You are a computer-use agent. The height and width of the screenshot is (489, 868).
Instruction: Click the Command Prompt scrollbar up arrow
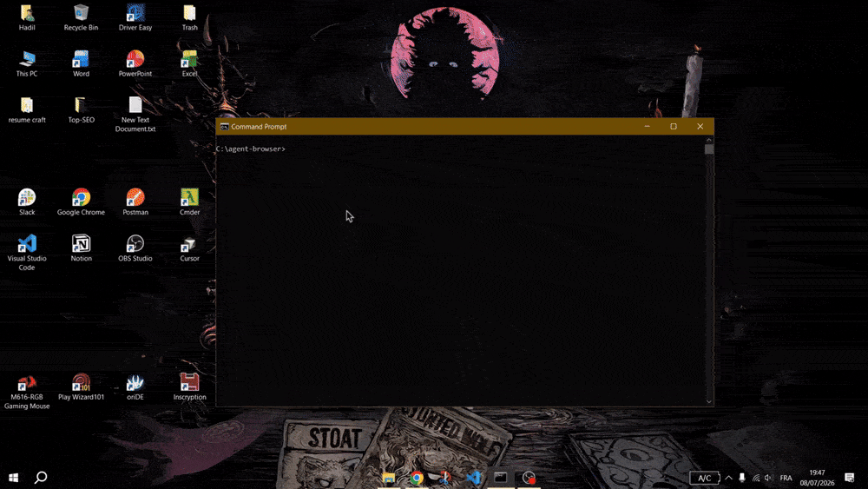coord(708,140)
